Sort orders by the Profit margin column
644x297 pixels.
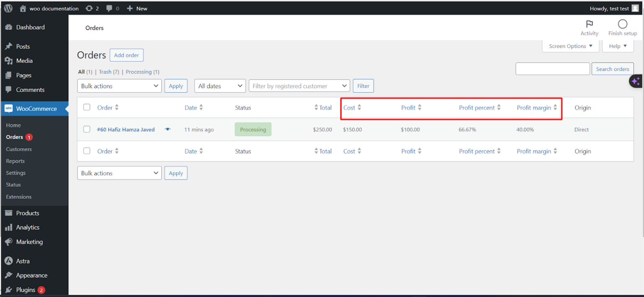tap(534, 107)
